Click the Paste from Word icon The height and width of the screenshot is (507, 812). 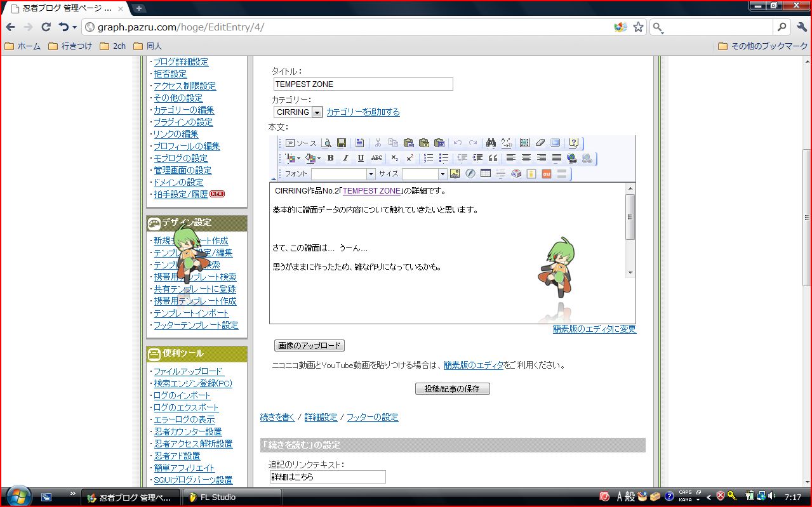439,143
